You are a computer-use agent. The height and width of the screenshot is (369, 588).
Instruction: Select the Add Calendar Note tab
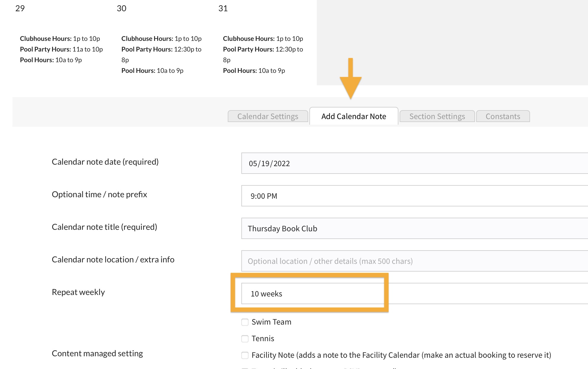(x=354, y=116)
